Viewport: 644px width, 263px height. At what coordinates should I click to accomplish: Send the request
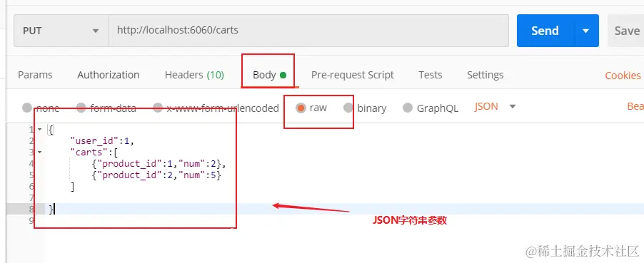click(545, 31)
